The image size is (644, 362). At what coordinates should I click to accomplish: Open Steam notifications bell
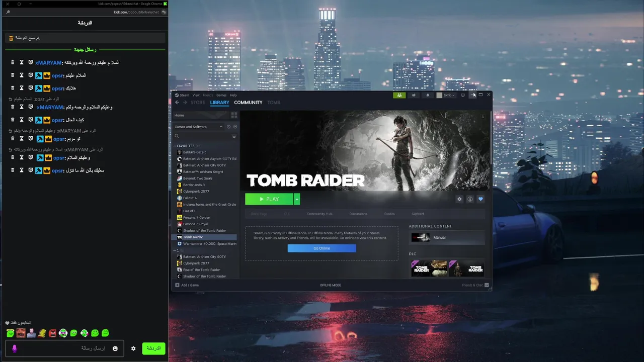(x=428, y=95)
